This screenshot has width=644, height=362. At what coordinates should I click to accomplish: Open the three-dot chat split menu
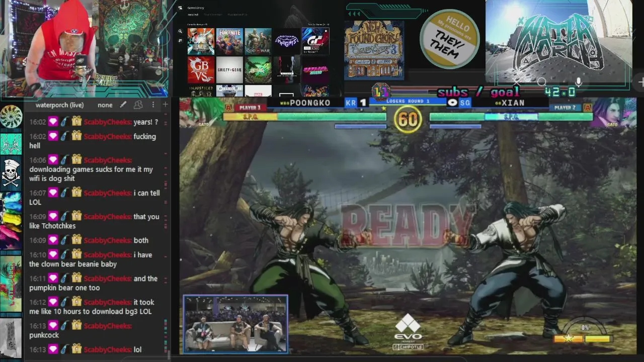coord(153,105)
